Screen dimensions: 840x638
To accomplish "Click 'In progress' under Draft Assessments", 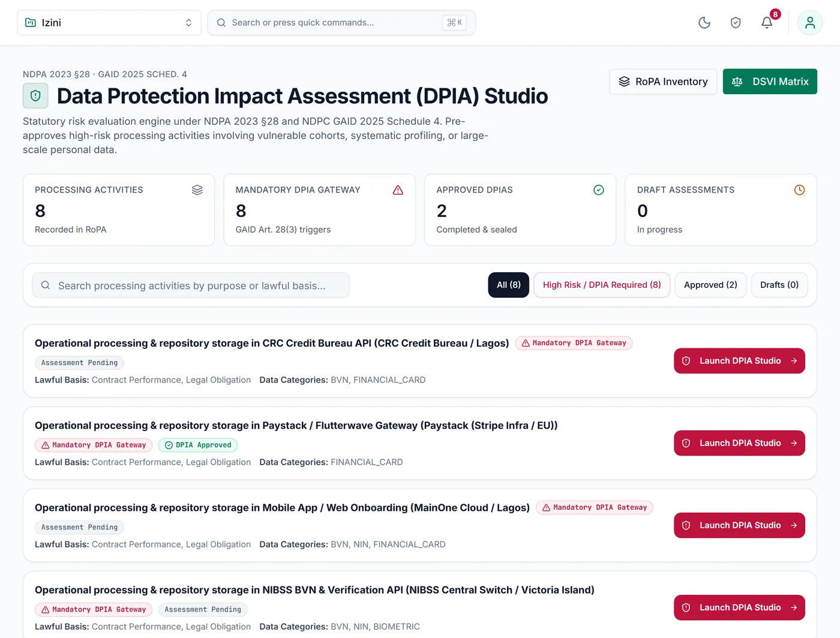I will (x=659, y=230).
